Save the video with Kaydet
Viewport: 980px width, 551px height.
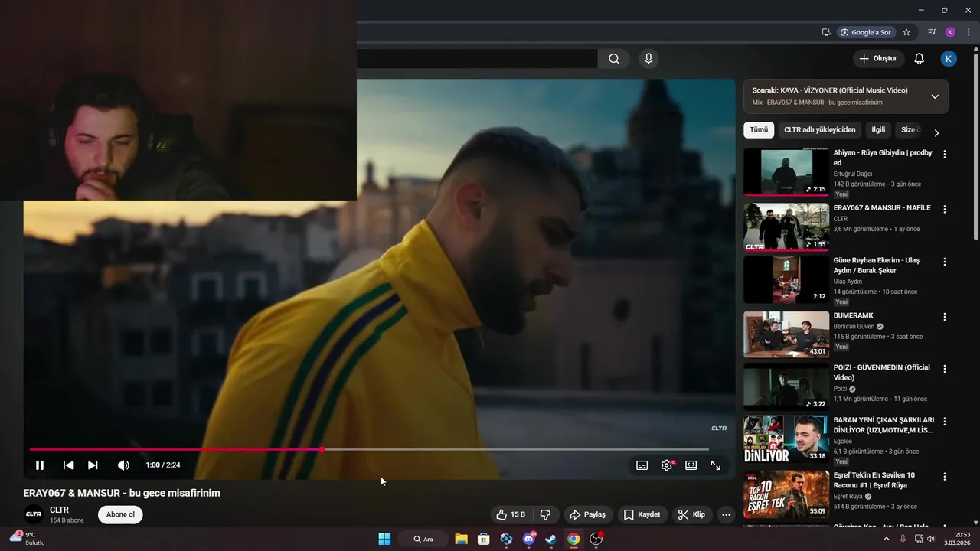[x=642, y=514]
